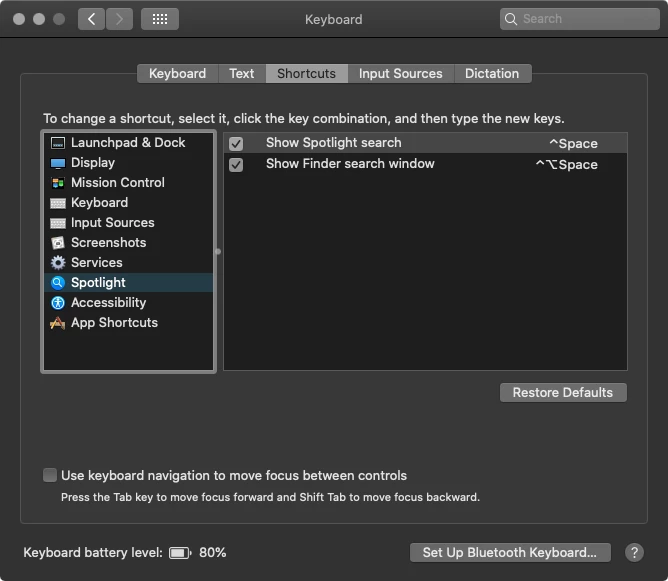Image resolution: width=668 pixels, height=581 pixels.
Task: Enable keyboard navigation between controls checkbox
Action: (50, 475)
